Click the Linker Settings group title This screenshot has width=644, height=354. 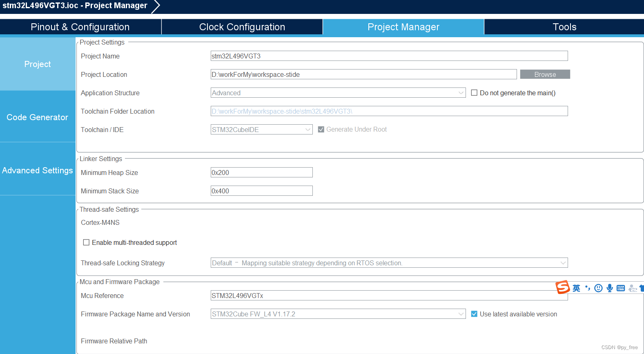(x=101, y=159)
